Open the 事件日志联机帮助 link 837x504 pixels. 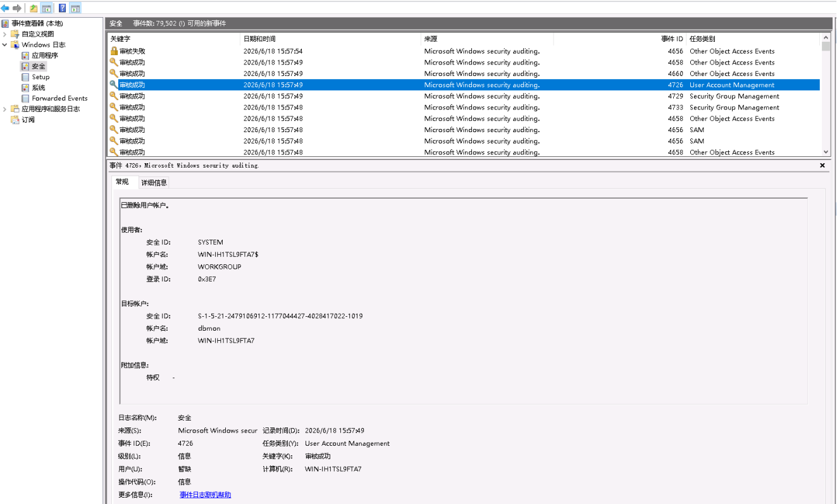pyautogui.click(x=205, y=495)
